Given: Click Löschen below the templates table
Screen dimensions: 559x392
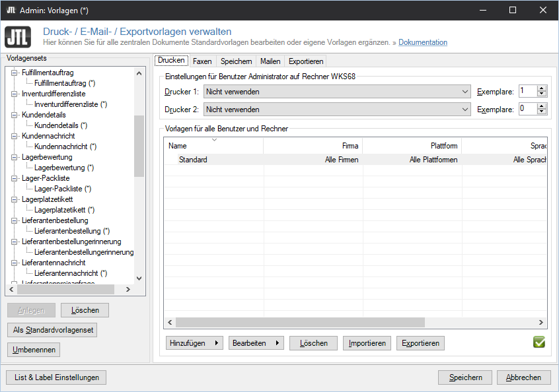Looking at the screenshot, I should point(313,343).
